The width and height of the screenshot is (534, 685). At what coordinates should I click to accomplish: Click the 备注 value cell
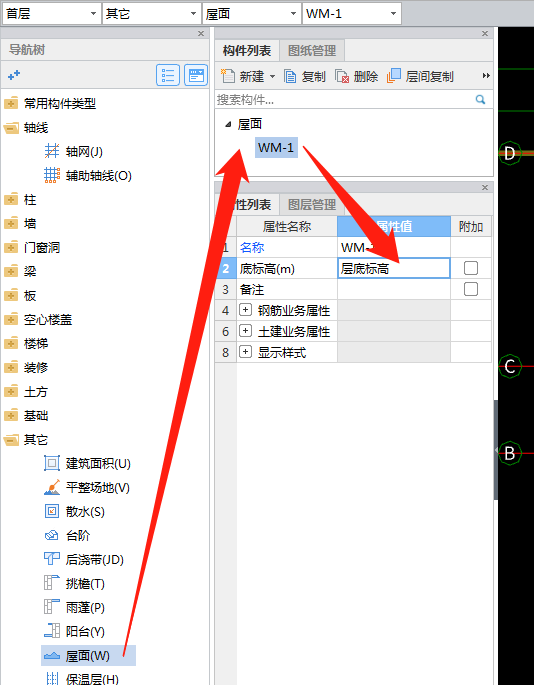pyautogui.click(x=394, y=289)
